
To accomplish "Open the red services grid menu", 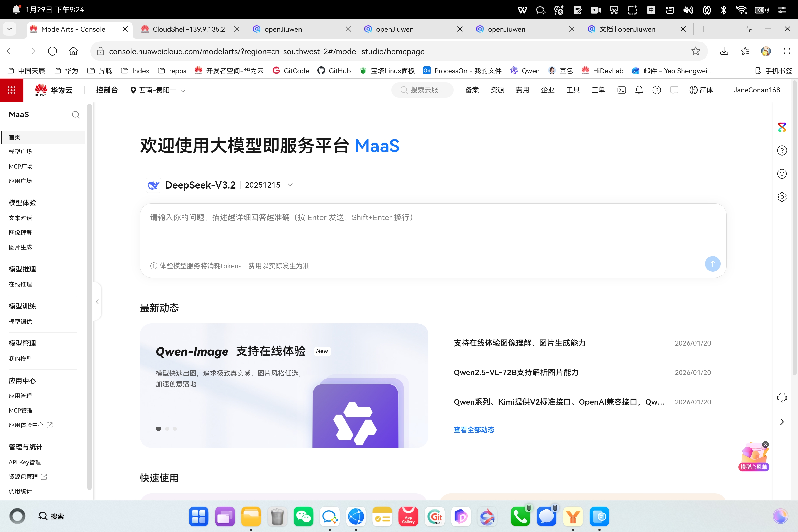I will tap(12, 90).
